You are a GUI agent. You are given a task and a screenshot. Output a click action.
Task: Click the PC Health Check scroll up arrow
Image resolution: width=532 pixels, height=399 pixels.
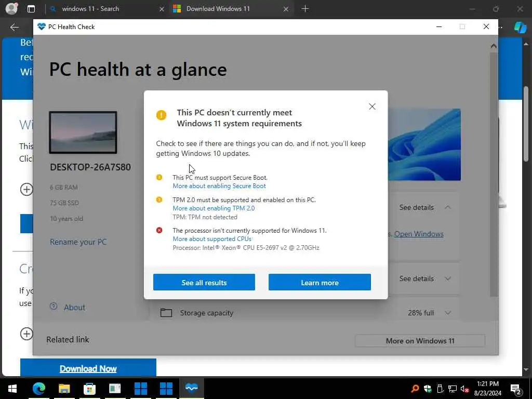click(x=494, y=46)
